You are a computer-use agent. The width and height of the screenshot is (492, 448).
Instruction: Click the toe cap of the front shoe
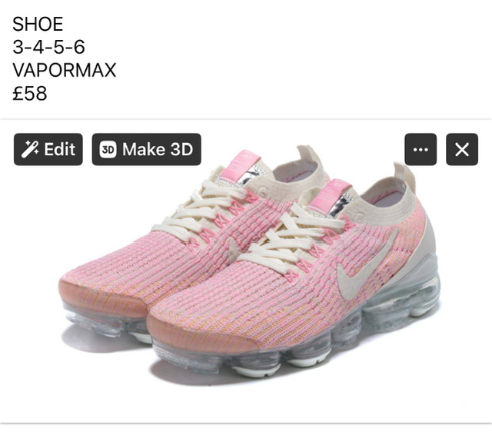201,331
